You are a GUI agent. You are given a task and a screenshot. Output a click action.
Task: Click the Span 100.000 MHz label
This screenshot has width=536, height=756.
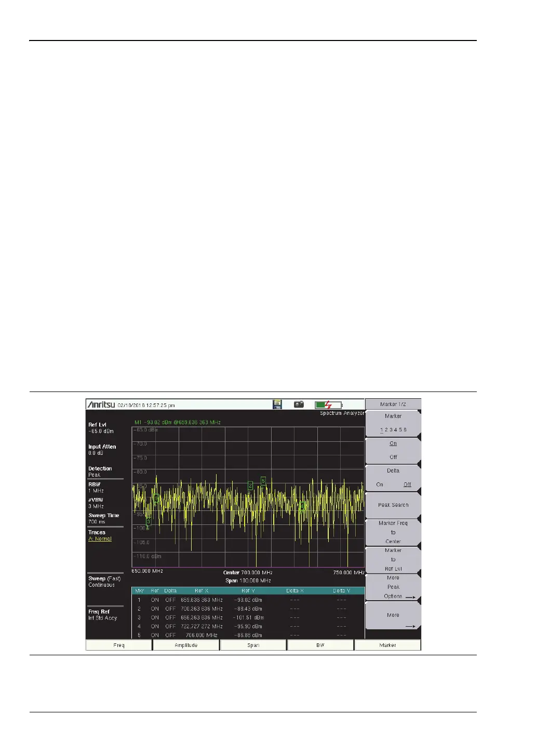pos(248,580)
